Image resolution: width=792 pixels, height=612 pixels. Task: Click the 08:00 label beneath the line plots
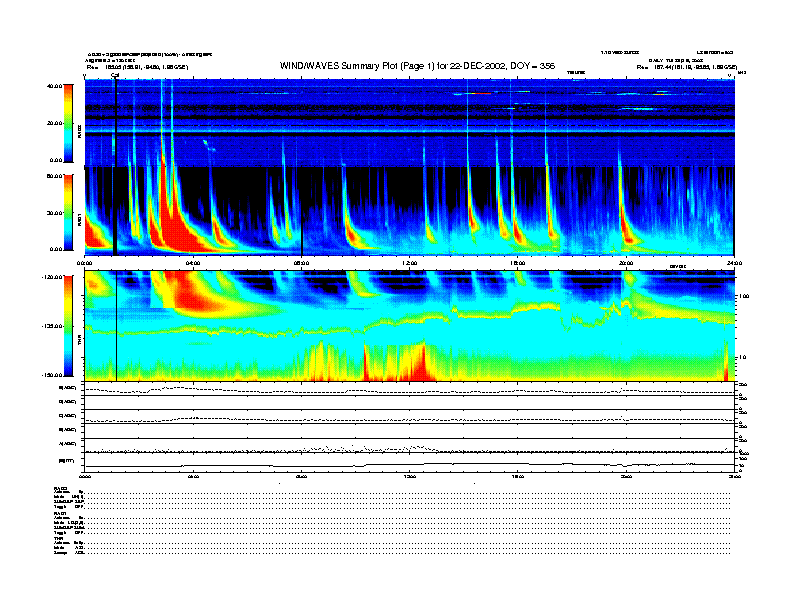click(x=302, y=476)
